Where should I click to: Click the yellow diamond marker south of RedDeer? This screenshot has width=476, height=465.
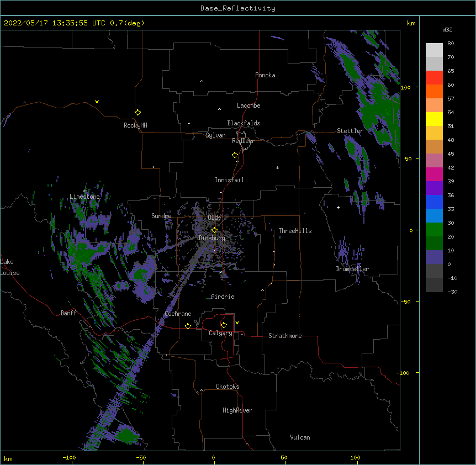pos(235,155)
